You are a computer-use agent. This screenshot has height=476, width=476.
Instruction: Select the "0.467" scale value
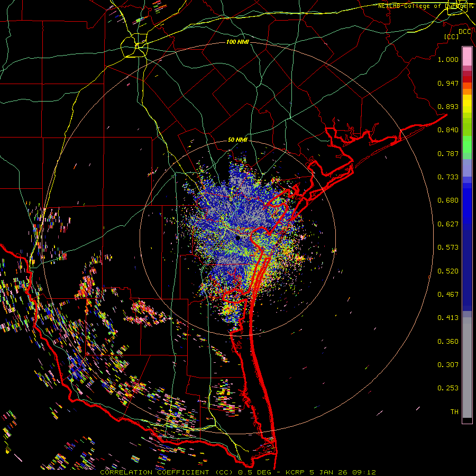448,295
